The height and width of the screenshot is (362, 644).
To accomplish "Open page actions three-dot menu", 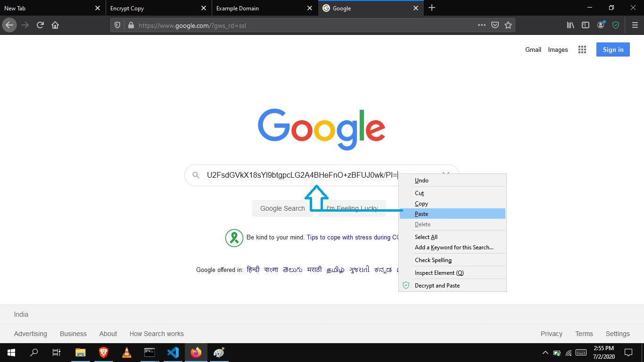I will (x=481, y=25).
